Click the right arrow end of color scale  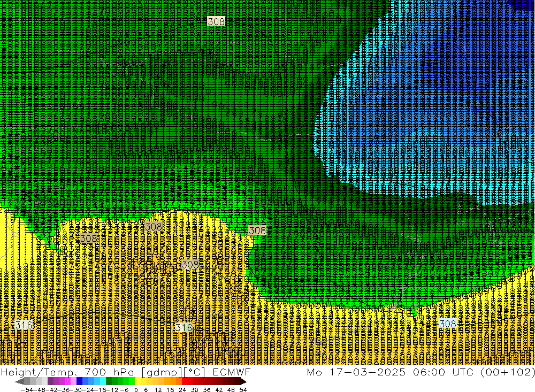(x=243, y=381)
